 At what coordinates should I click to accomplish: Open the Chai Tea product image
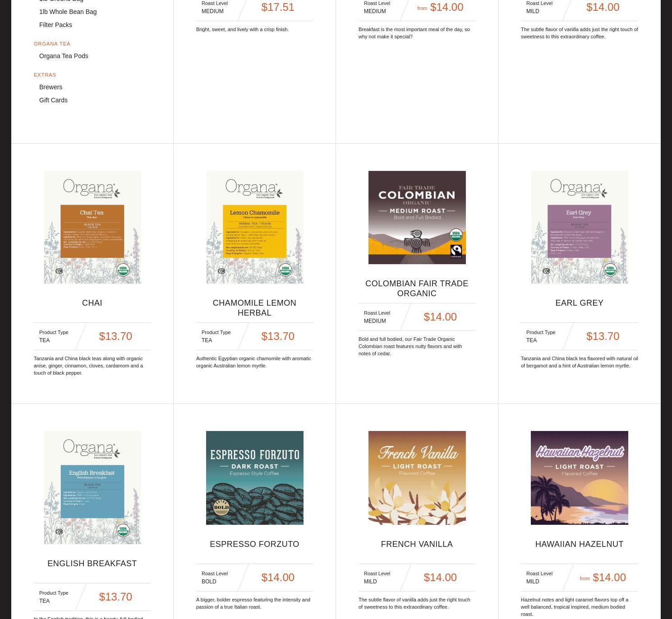(x=92, y=227)
